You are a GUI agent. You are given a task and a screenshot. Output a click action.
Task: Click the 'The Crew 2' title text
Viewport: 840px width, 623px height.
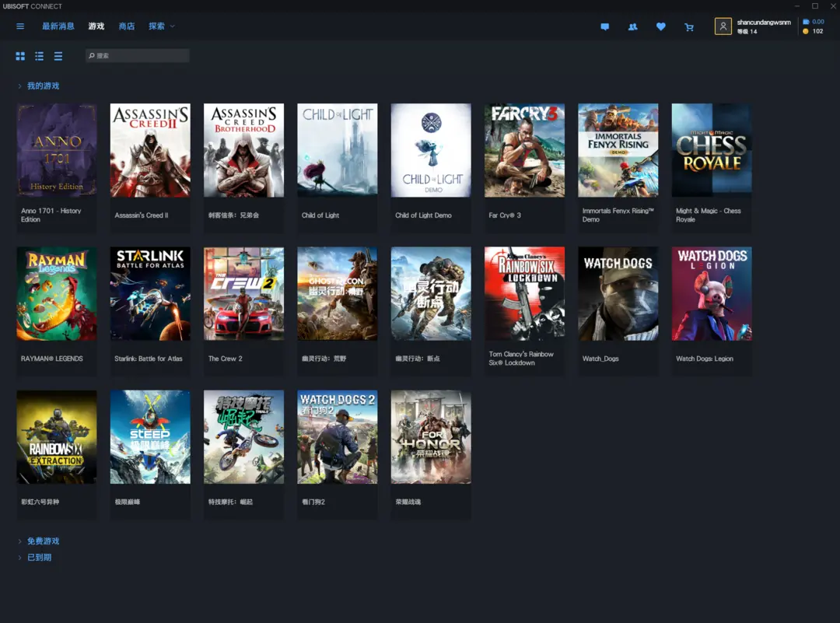[x=225, y=359]
